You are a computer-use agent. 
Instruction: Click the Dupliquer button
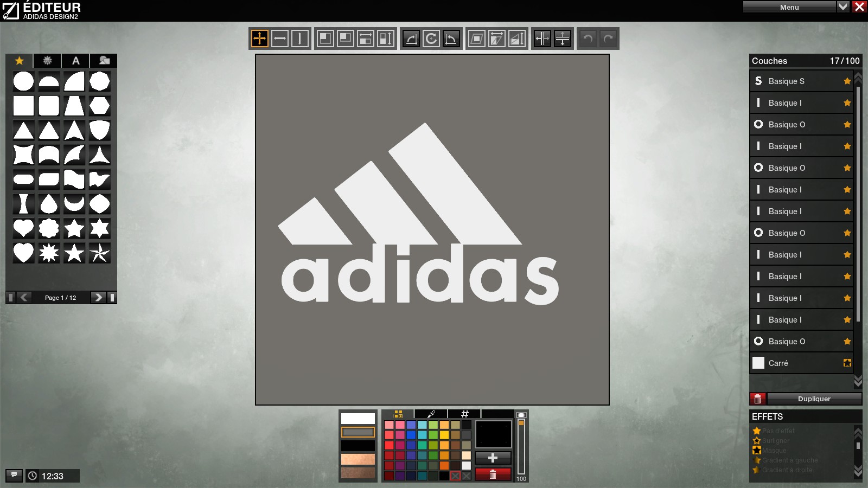(814, 399)
